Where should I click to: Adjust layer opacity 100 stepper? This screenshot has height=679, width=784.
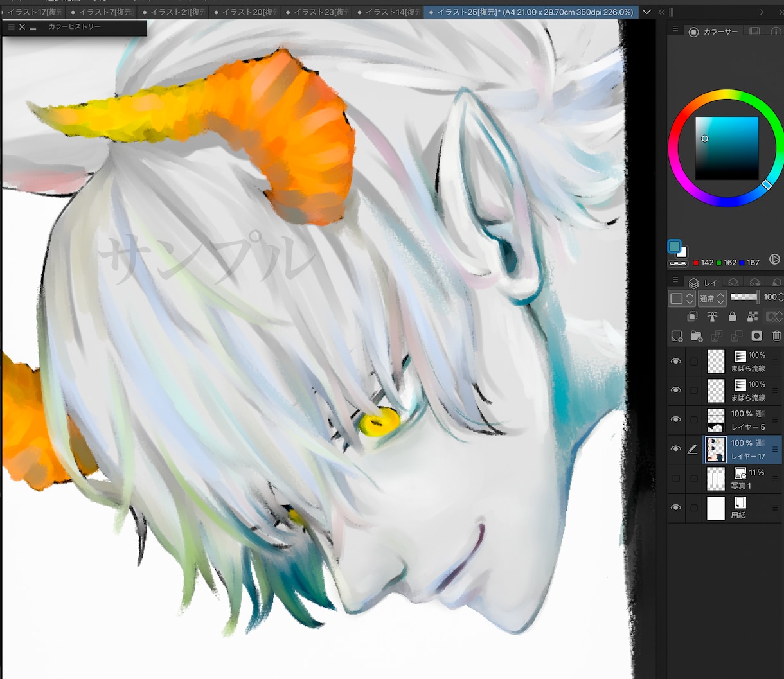(780, 297)
